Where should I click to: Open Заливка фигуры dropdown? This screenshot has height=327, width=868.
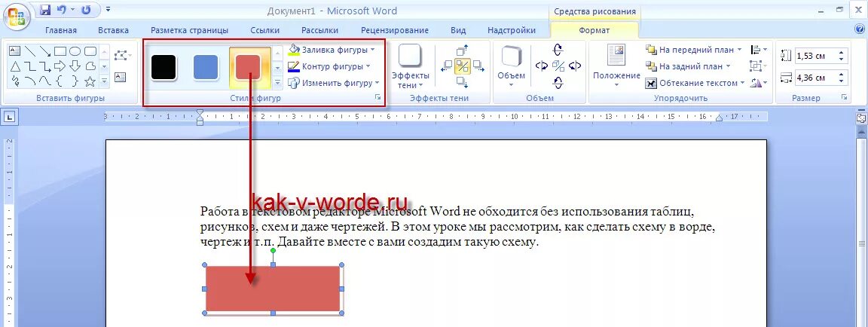tap(332, 50)
